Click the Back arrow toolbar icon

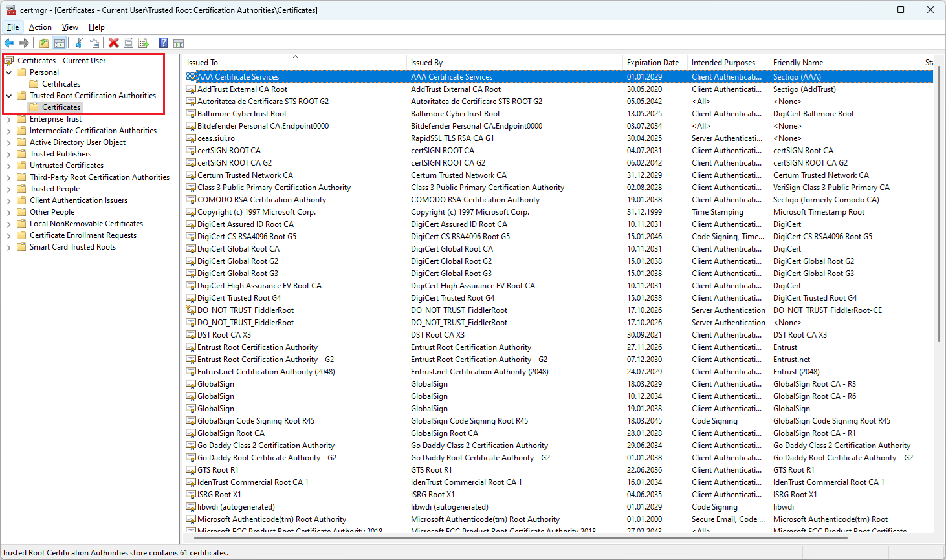point(9,43)
